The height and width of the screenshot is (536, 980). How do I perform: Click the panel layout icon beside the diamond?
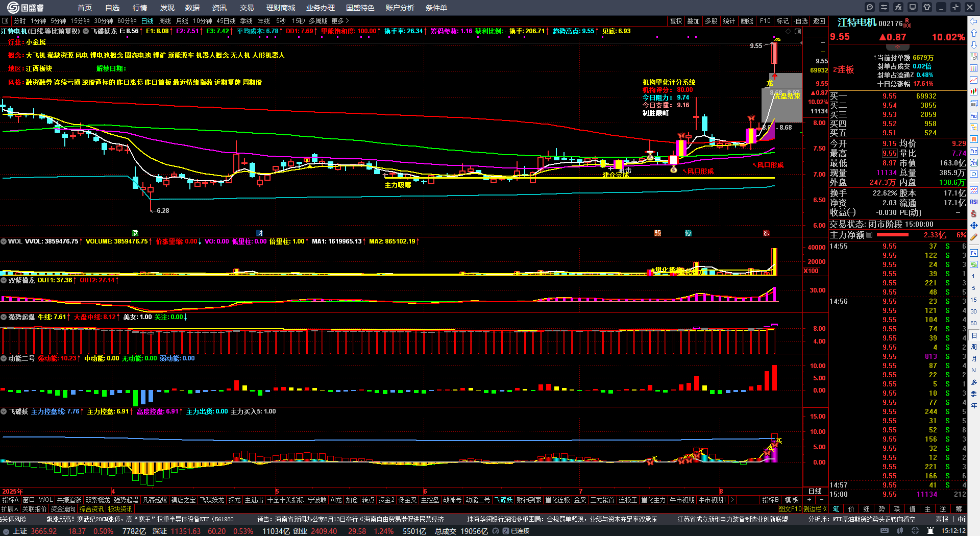798,31
